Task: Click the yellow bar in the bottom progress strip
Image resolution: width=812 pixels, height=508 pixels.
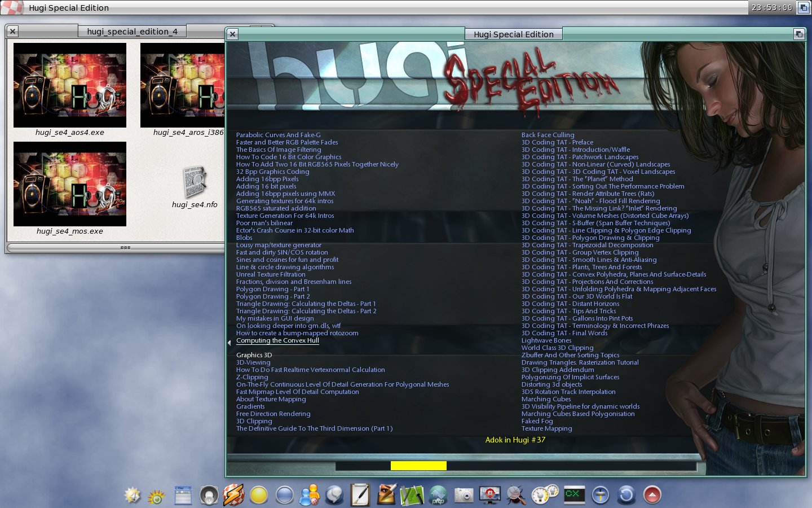Action: (418, 466)
